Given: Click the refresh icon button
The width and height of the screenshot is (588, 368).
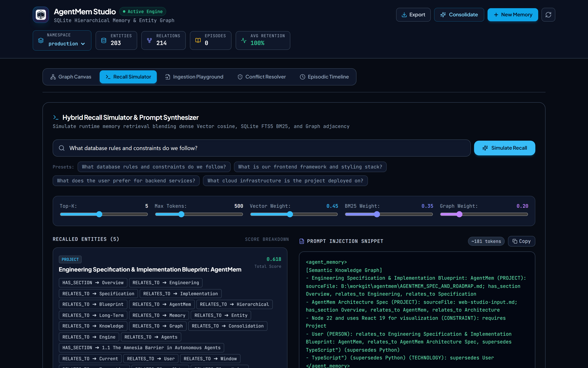Looking at the screenshot, I should [548, 15].
